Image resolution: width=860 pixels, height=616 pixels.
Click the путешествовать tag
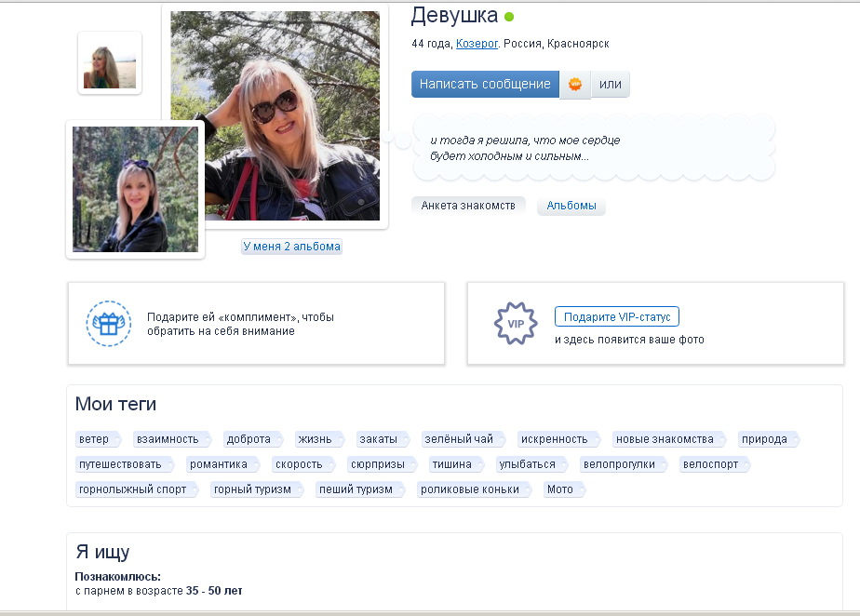pyautogui.click(x=124, y=464)
